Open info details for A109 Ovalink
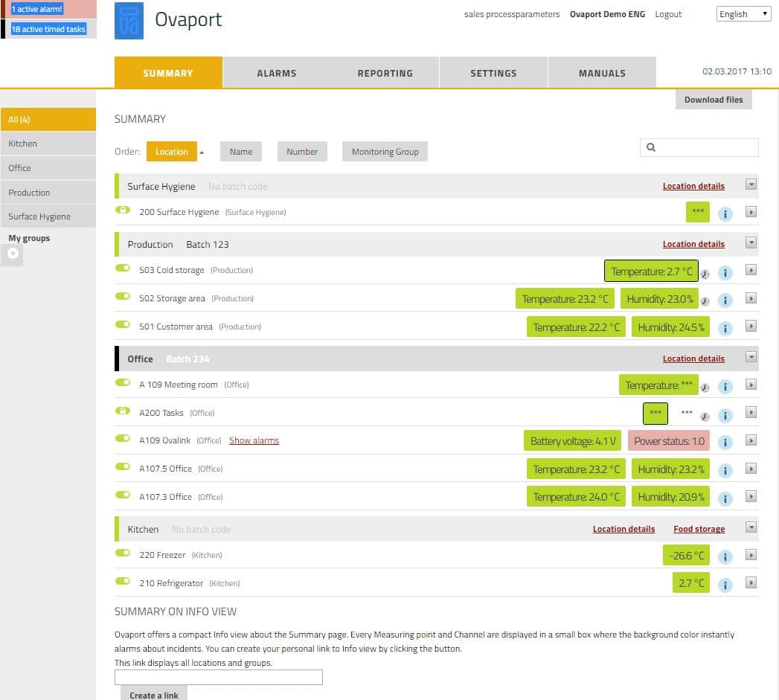Image resolution: width=779 pixels, height=700 pixels. pos(725,441)
